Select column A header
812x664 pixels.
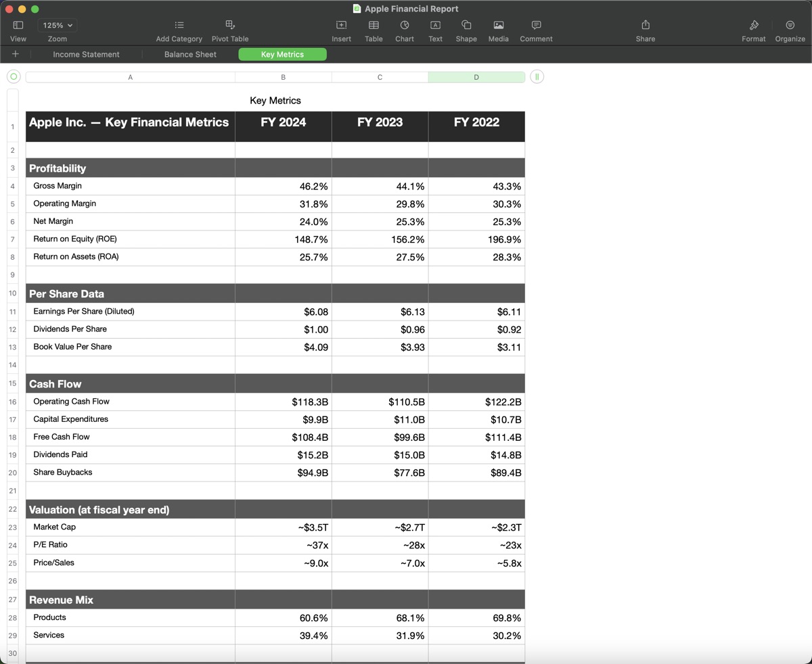131,77
